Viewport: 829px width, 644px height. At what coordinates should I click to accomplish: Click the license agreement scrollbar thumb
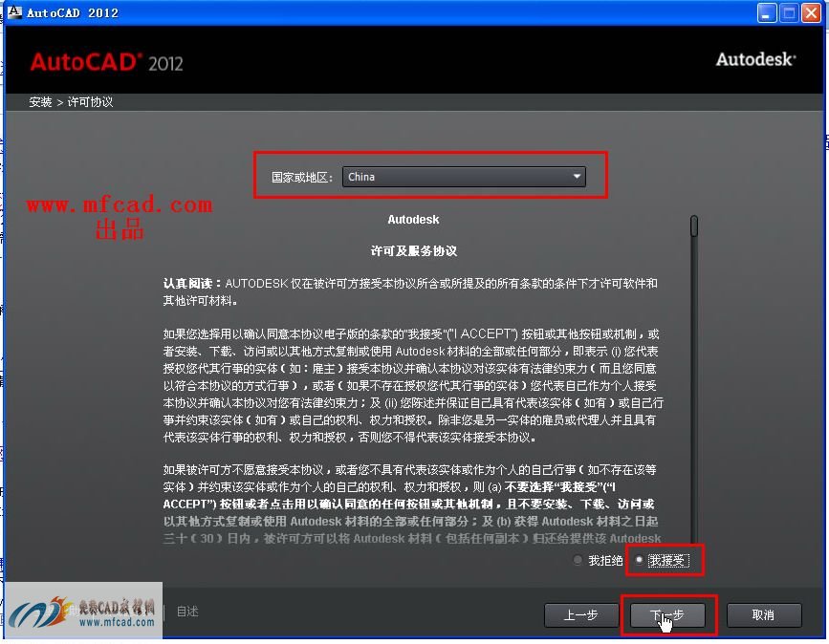tap(694, 226)
